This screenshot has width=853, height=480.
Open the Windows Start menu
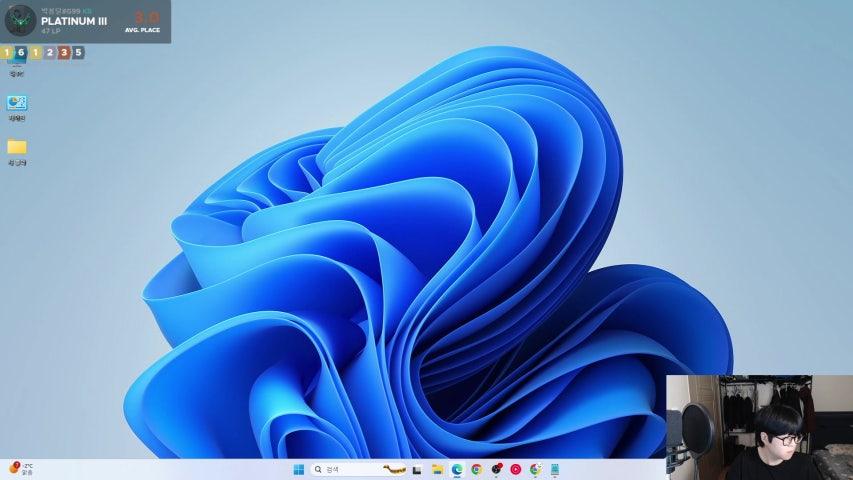click(x=298, y=469)
